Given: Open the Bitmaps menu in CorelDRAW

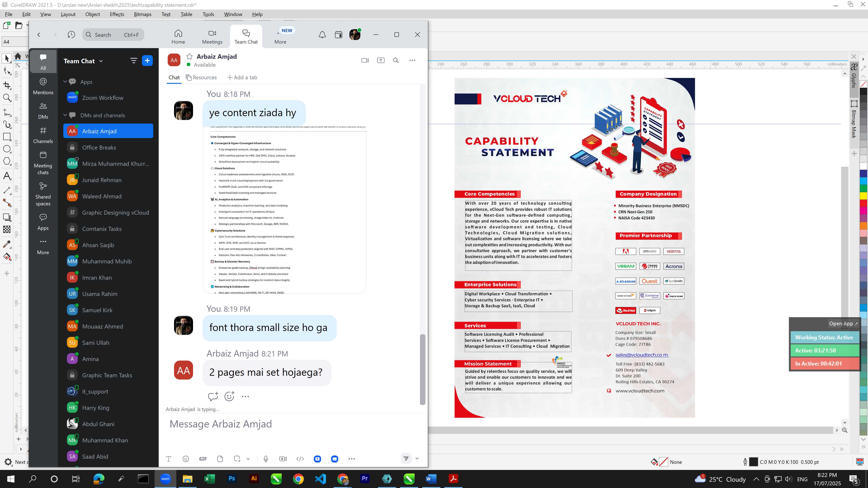Looking at the screenshot, I should [143, 14].
